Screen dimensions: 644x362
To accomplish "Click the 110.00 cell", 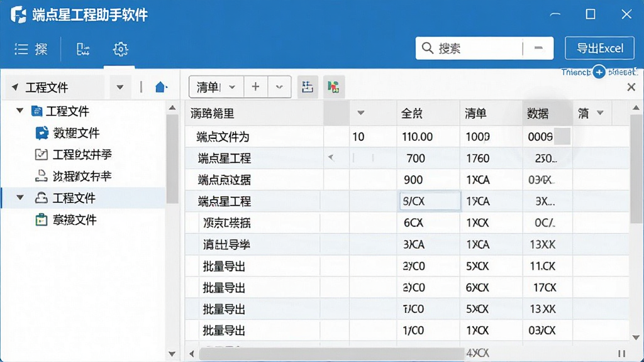I will click(428, 136).
